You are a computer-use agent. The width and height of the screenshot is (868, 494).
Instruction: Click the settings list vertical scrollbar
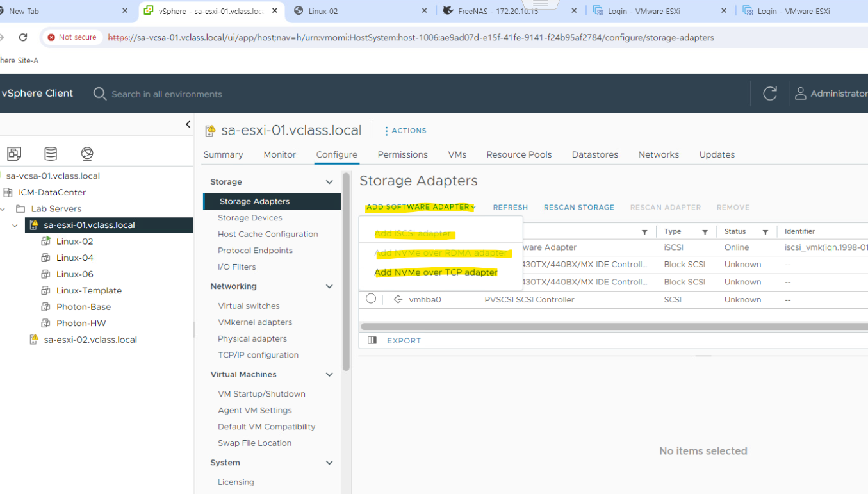347,272
